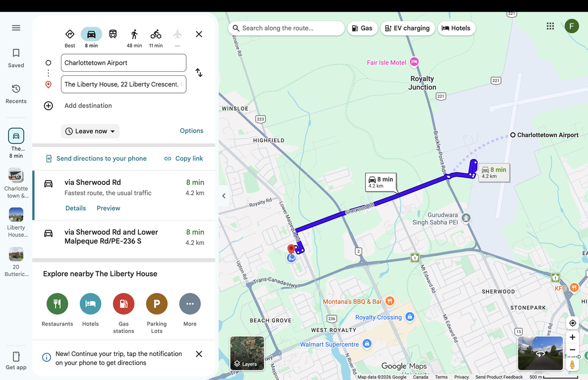This screenshot has height=380, width=588.
Task: Select the via Sherwood Rd route
Action: 124,195
